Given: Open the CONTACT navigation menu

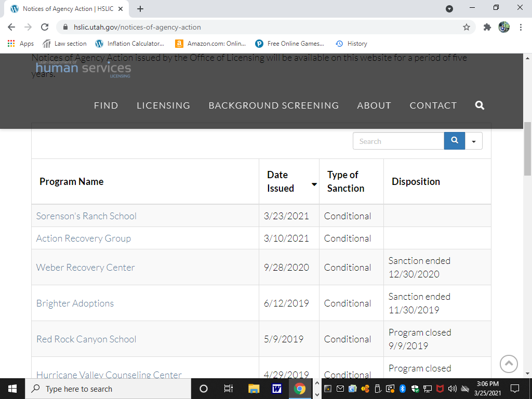Looking at the screenshot, I should coord(433,105).
